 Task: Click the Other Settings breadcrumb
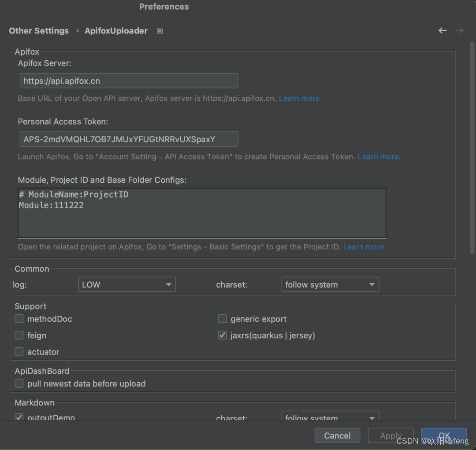(x=39, y=31)
